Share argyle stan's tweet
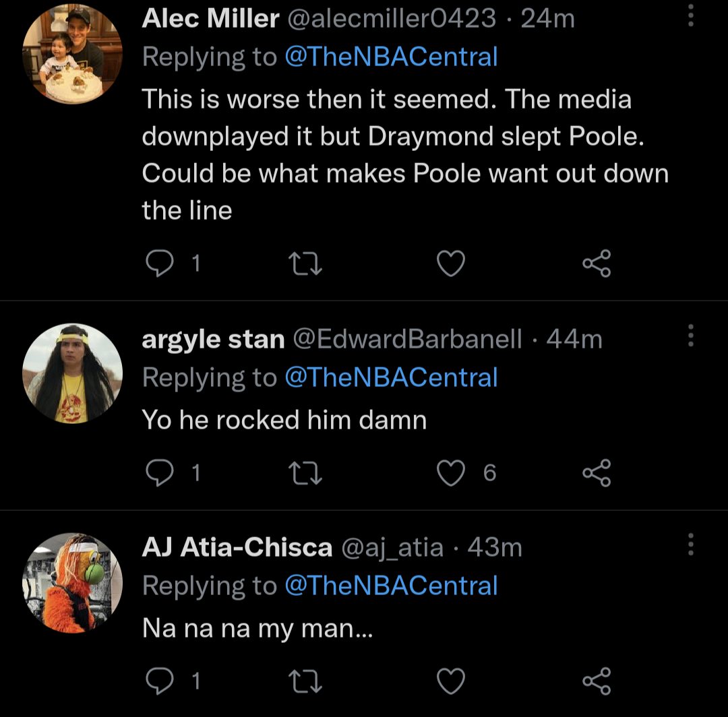This screenshot has width=728, height=717. coord(597,473)
